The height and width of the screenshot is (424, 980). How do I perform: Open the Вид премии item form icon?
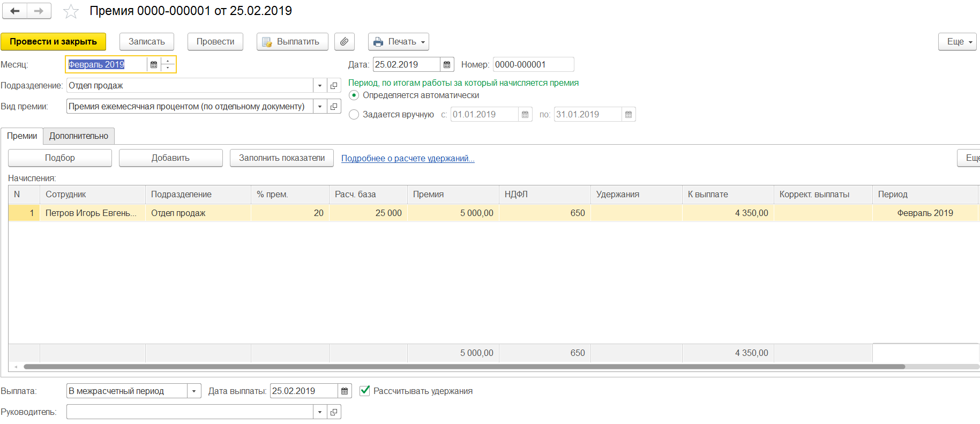pyautogui.click(x=334, y=107)
